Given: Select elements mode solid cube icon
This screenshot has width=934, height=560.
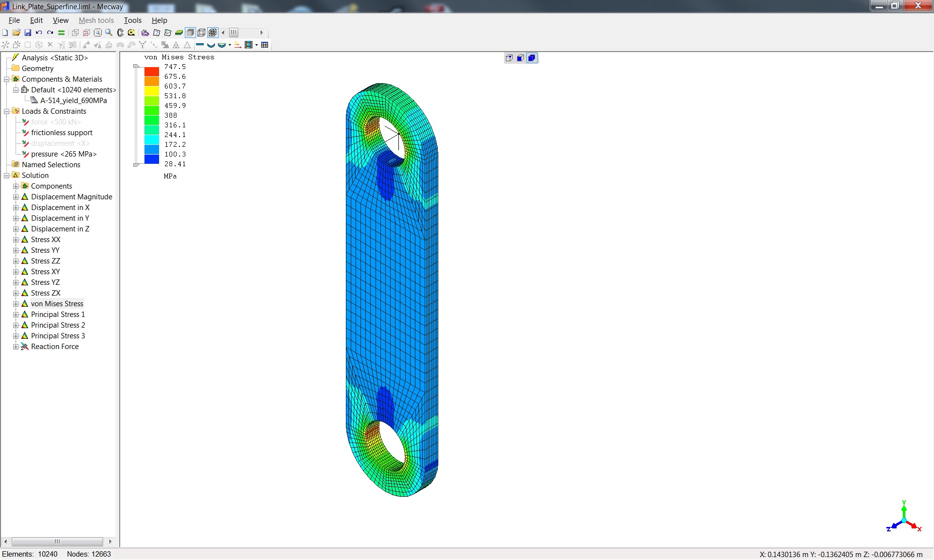Looking at the screenshot, I should (x=532, y=58).
